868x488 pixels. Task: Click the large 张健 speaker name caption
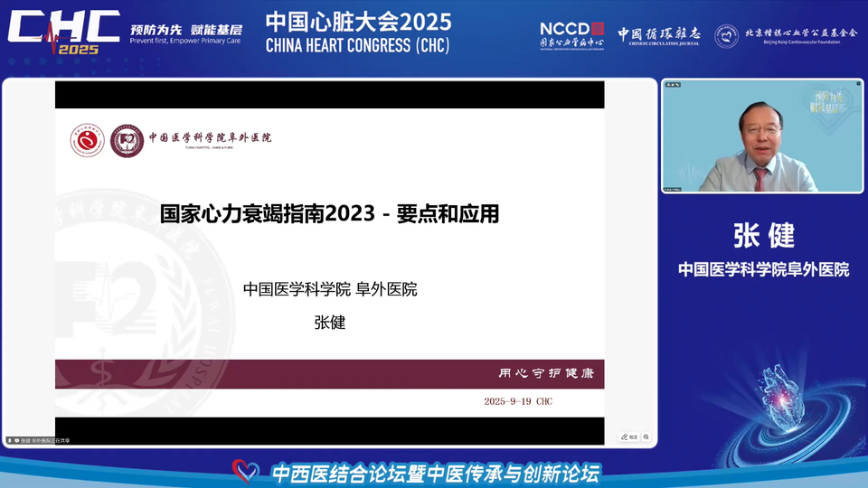tap(764, 236)
